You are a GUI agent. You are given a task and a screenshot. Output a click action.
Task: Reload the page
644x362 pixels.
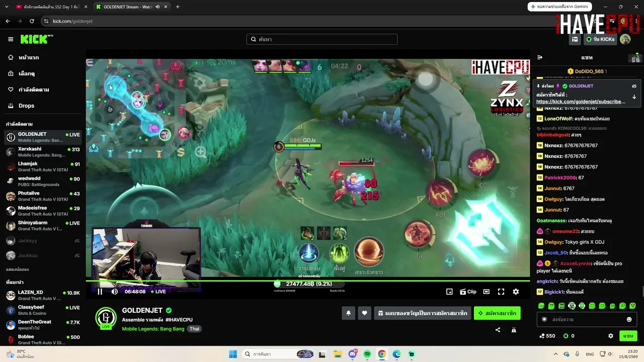coord(32,21)
